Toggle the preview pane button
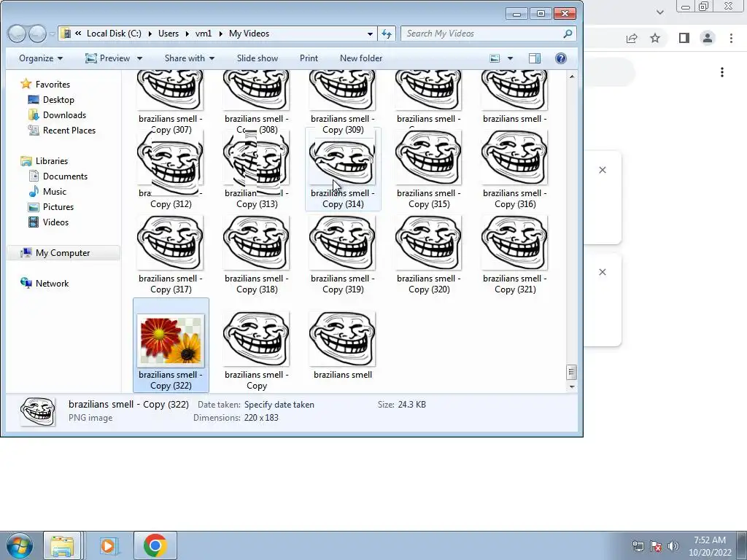This screenshot has width=747, height=560. tap(535, 58)
